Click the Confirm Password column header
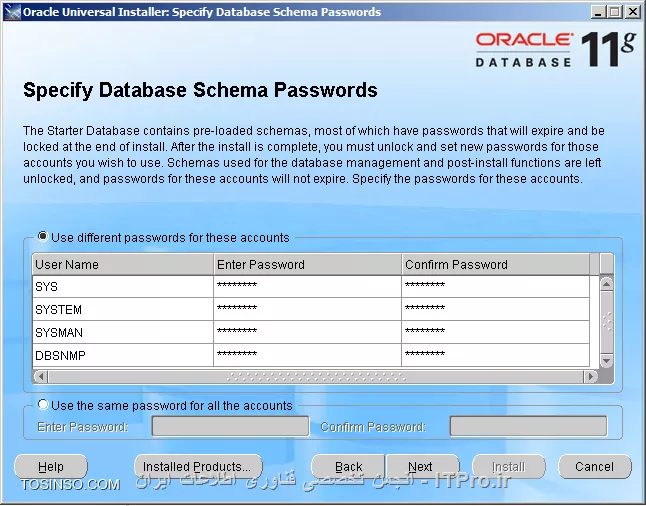 click(x=495, y=264)
